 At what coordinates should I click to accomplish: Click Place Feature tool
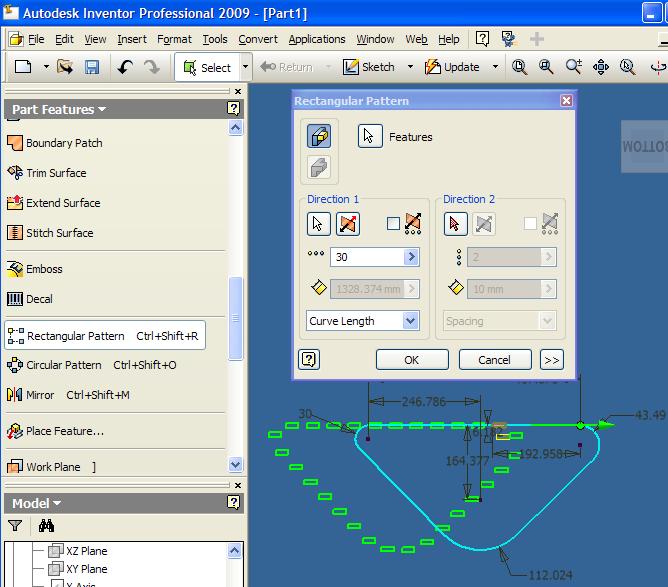(x=55, y=431)
